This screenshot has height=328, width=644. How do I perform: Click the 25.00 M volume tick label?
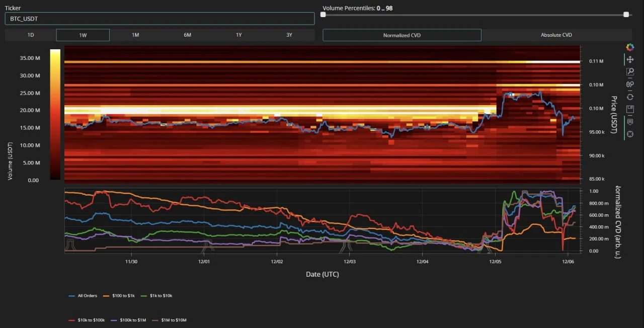(30, 93)
